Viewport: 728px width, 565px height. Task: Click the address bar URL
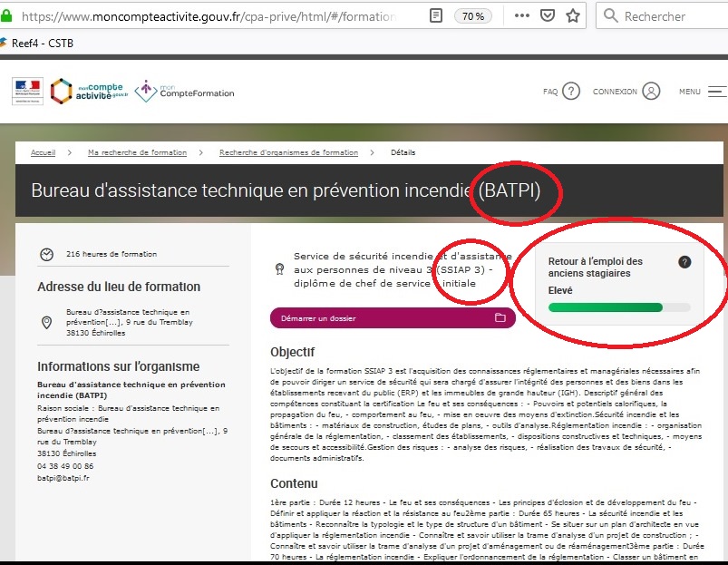click(x=209, y=16)
